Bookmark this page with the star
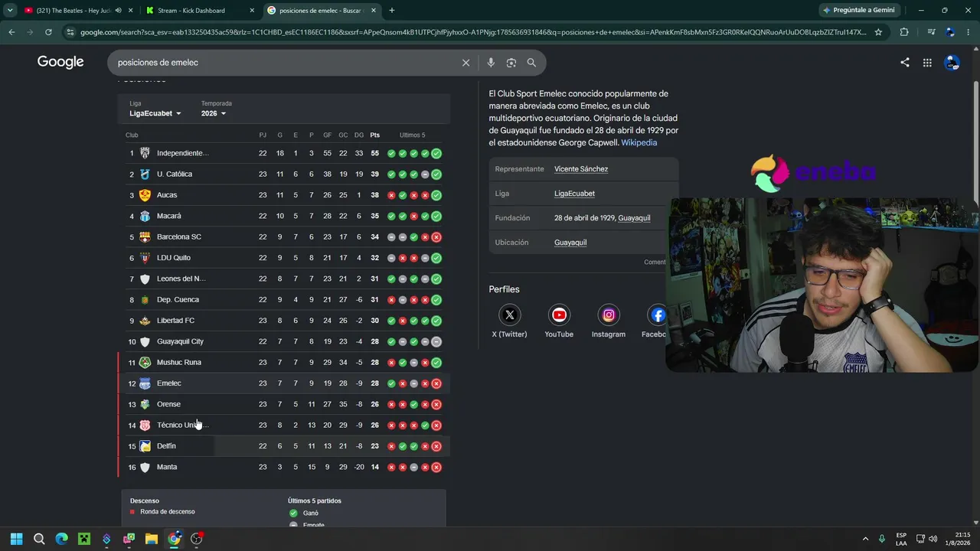980x551 pixels. pyautogui.click(x=878, y=32)
